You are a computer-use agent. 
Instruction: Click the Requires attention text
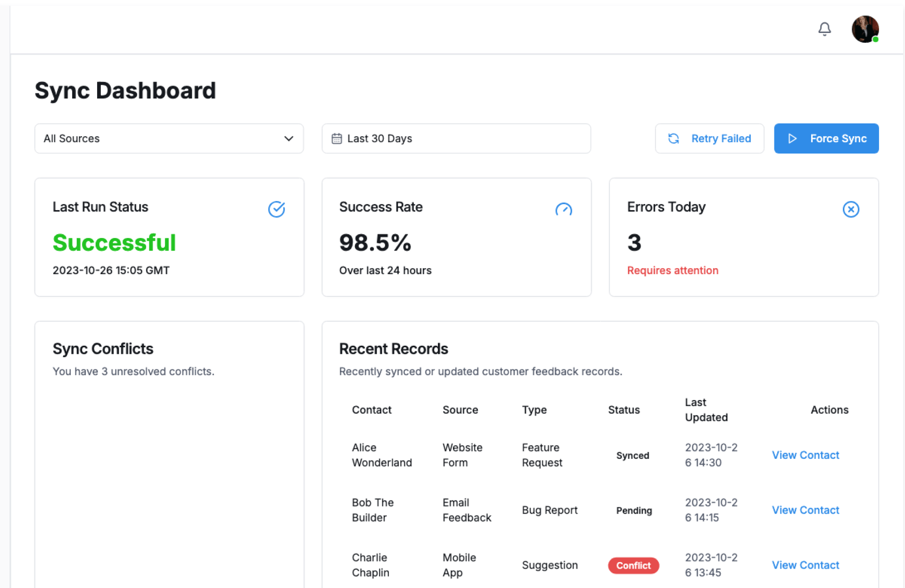673,270
